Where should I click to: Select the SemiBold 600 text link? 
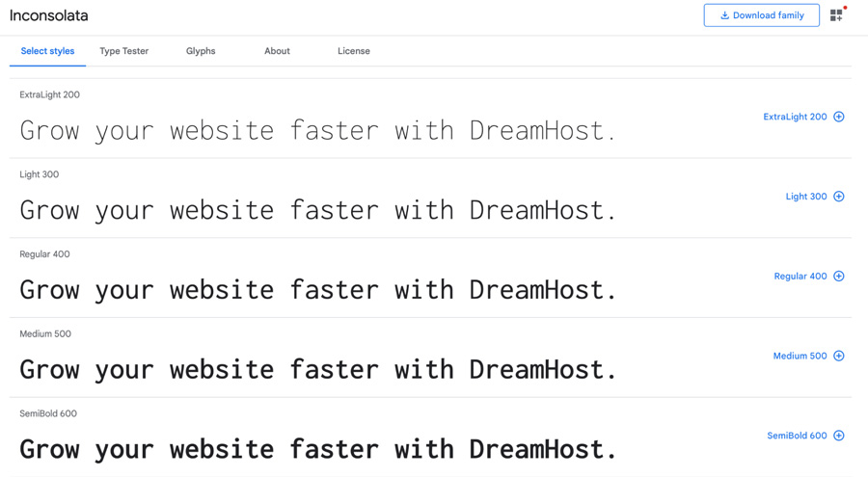tap(797, 436)
